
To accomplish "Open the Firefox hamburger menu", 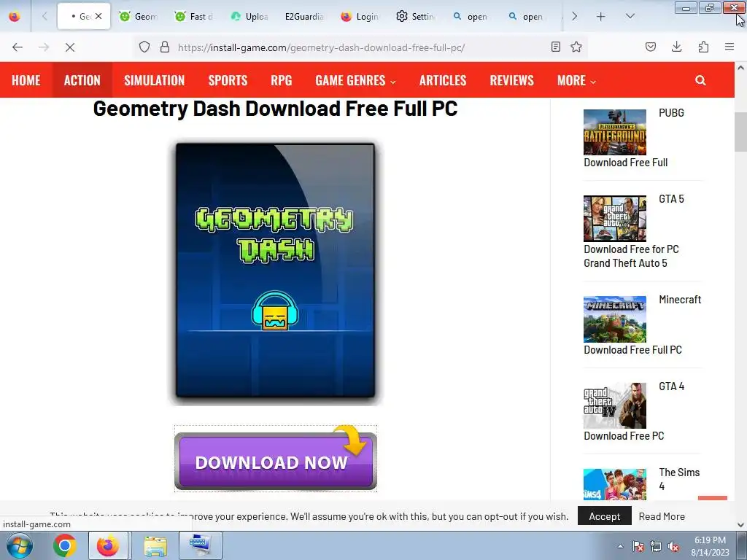I will point(729,47).
